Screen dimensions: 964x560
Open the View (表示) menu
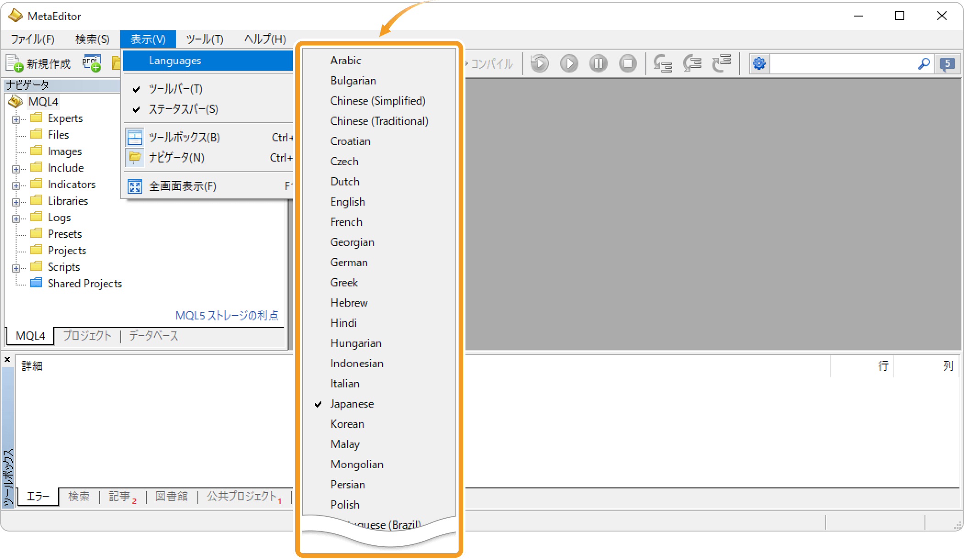[x=148, y=39]
